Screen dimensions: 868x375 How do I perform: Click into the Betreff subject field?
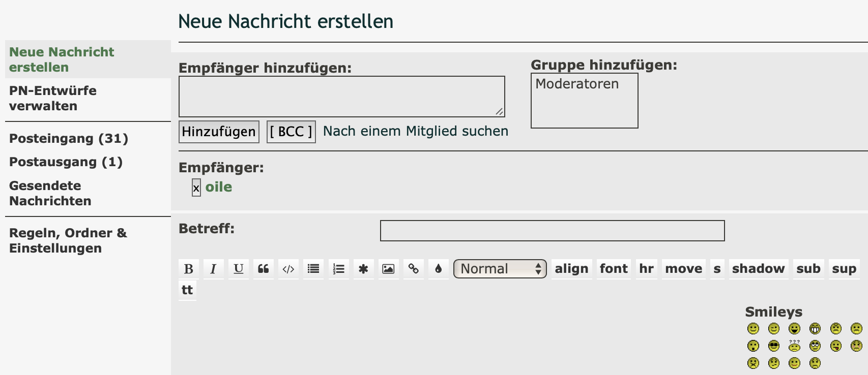point(552,231)
